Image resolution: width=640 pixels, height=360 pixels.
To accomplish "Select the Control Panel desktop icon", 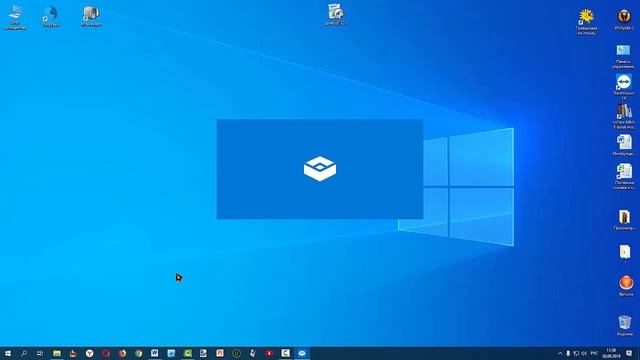I will (x=623, y=57).
